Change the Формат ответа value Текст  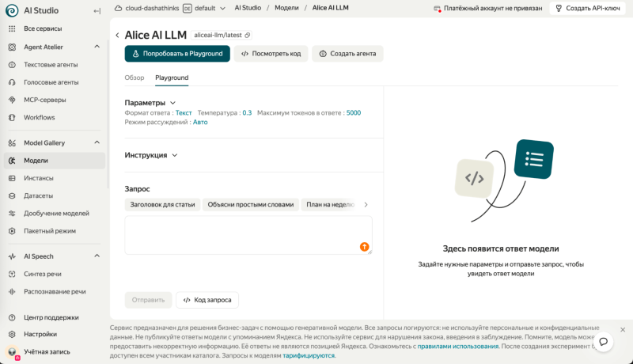[184, 113]
